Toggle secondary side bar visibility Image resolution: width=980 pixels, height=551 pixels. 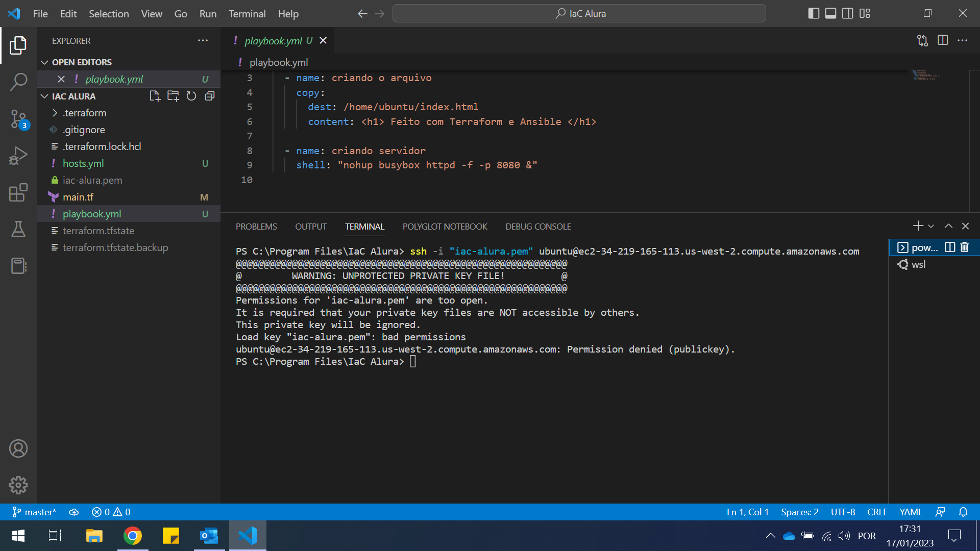(x=848, y=14)
